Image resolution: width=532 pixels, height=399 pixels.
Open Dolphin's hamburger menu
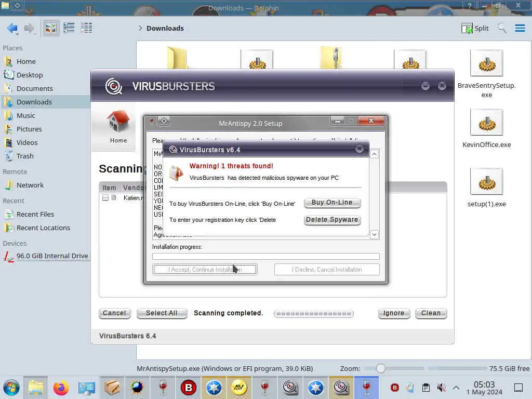[x=520, y=28]
